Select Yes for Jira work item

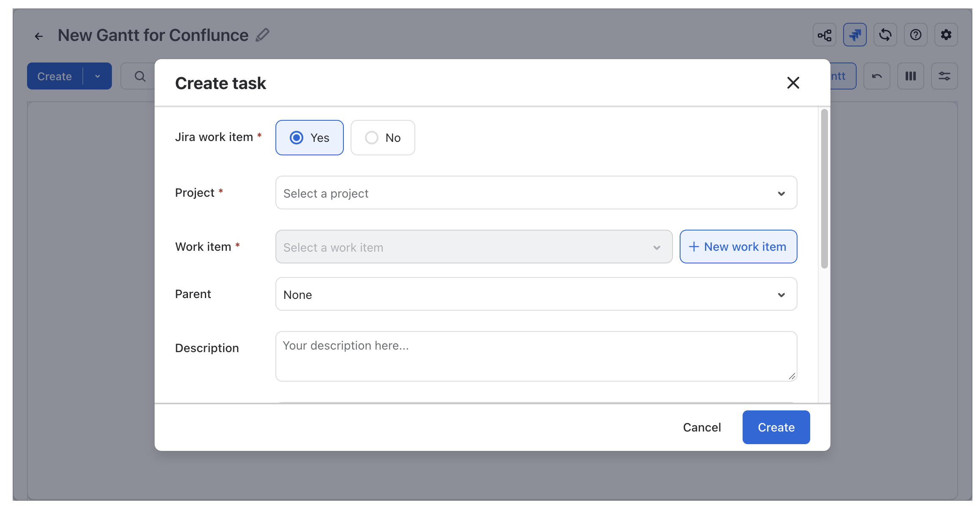click(x=309, y=138)
